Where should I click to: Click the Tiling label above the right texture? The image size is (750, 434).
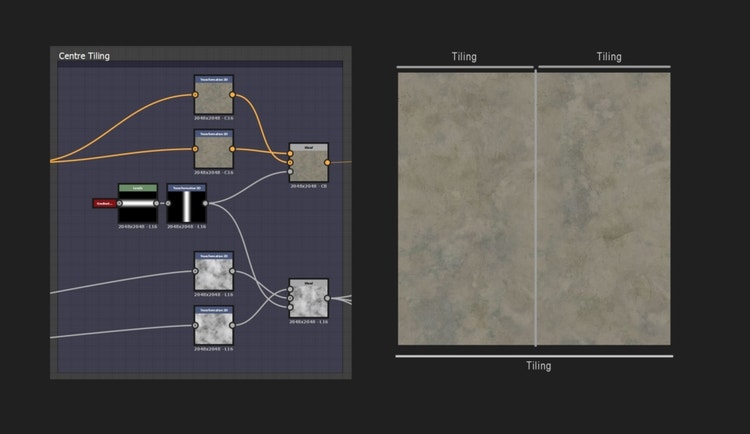(609, 57)
